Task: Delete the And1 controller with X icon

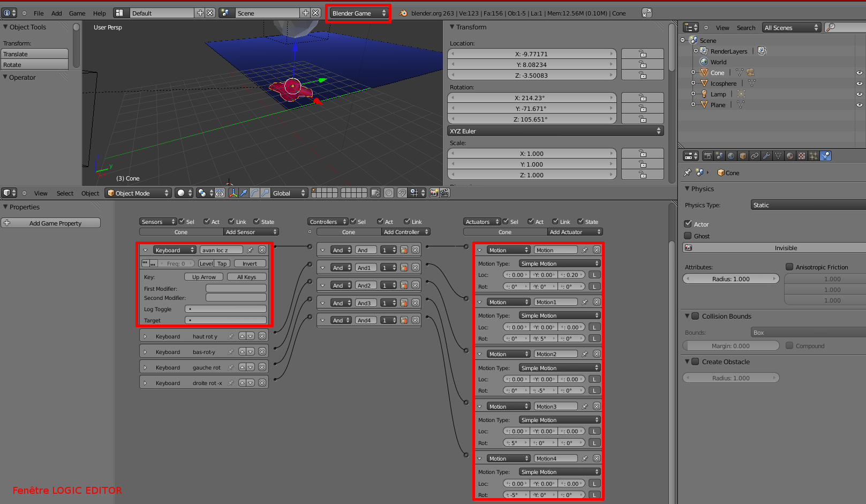Action: [x=415, y=268]
